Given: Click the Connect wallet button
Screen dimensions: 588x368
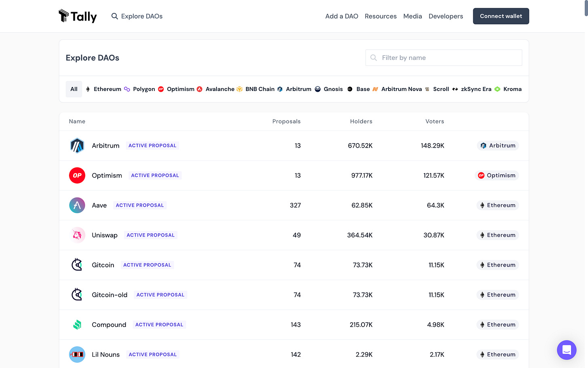Looking at the screenshot, I should [501, 16].
